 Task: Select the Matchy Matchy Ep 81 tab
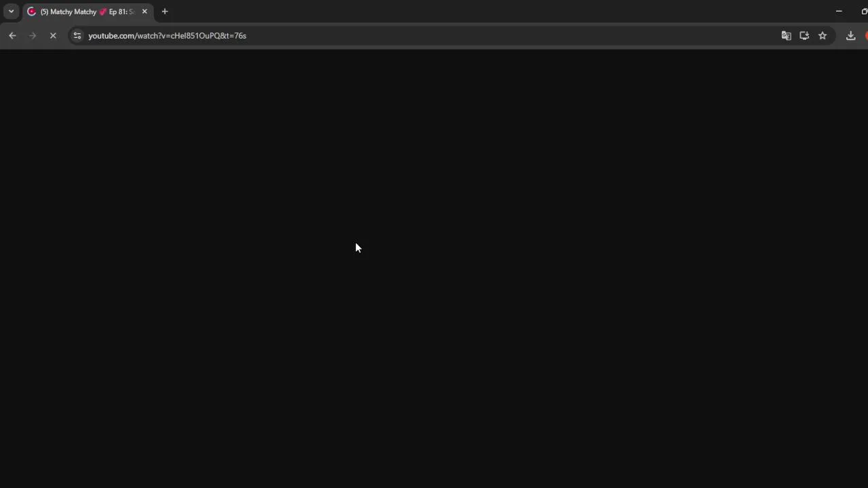point(87,12)
